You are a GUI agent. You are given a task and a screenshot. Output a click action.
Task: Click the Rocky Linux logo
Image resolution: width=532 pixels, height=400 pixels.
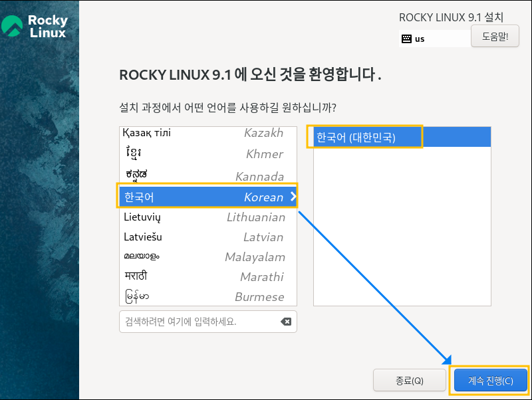35,26
